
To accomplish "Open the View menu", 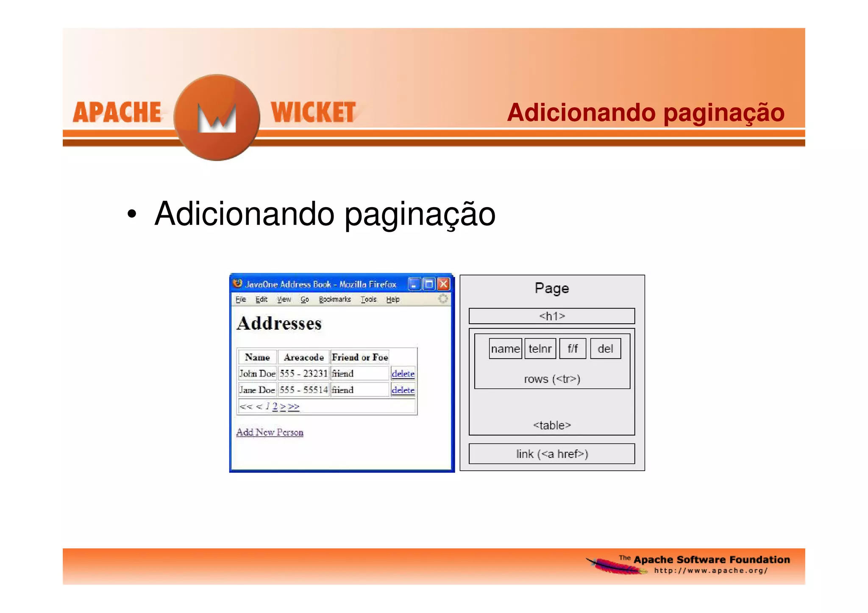I will 284,299.
